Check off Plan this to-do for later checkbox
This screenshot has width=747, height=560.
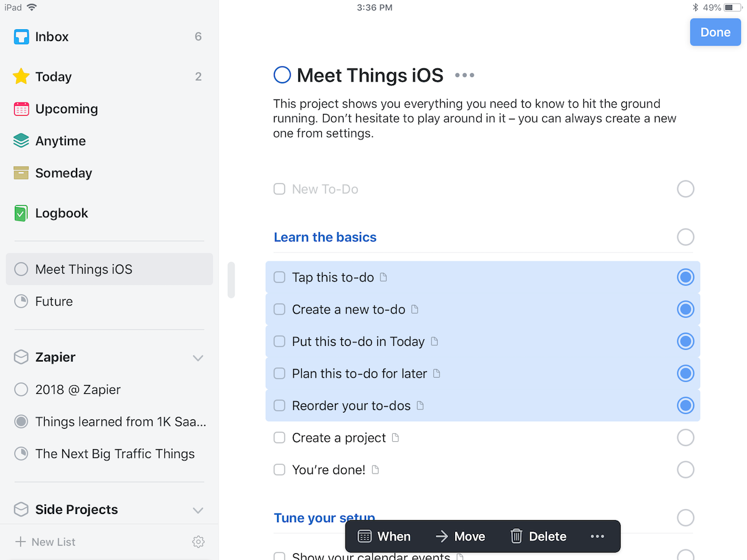[280, 373]
